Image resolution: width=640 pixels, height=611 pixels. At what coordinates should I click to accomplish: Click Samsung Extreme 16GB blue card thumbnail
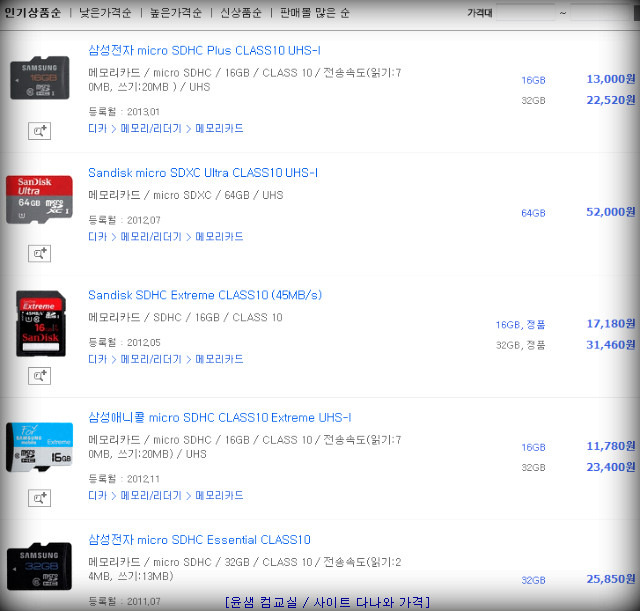(40, 447)
